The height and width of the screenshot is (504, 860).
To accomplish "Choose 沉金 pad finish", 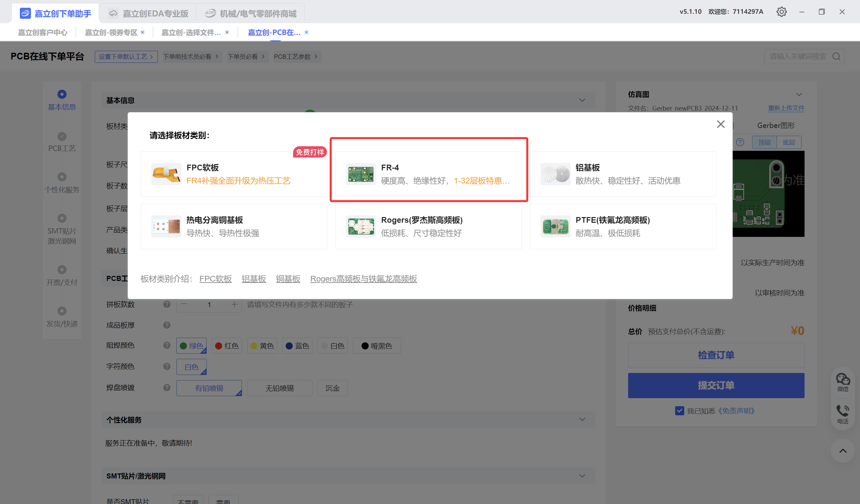I will 332,388.
